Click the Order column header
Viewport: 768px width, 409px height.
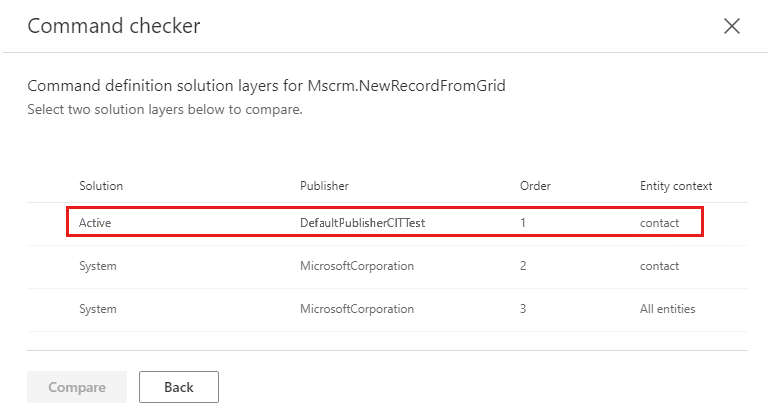pos(535,186)
